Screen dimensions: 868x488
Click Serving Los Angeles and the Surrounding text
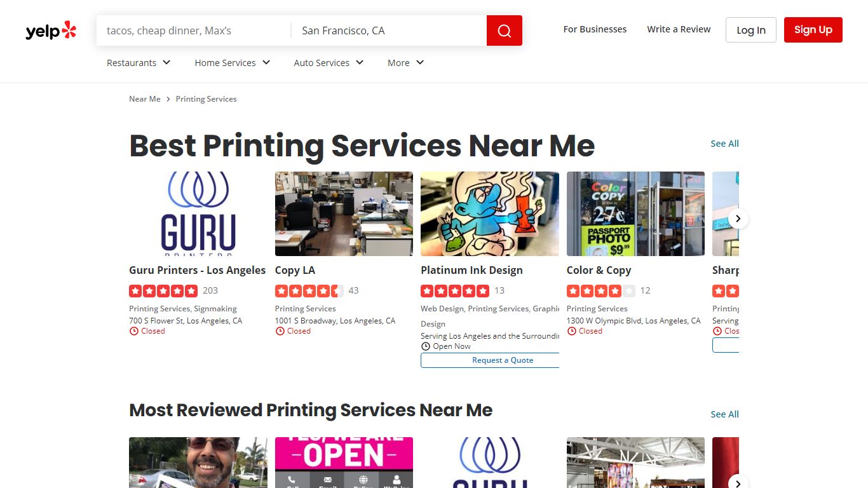point(490,336)
